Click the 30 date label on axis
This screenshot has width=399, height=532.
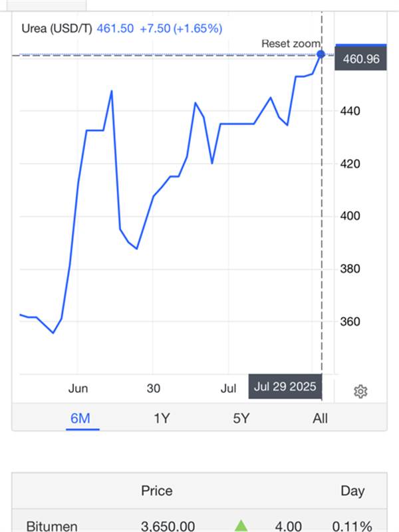pyautogui.click(x=154, y=388)
